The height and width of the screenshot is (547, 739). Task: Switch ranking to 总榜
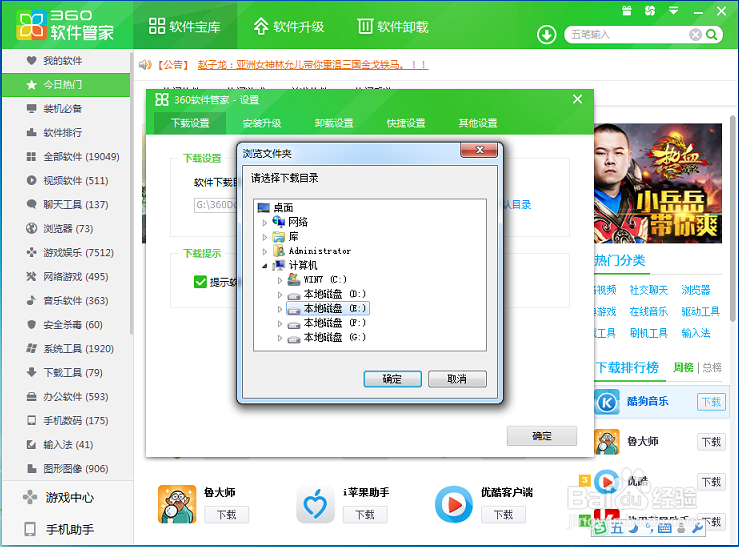pyautogui.click(x=712, y=367)
